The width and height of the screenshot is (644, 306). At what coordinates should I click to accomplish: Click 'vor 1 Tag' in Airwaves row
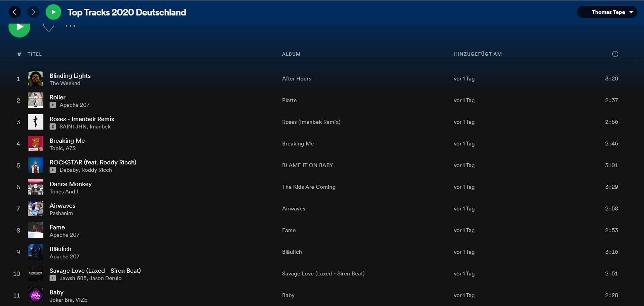coord(464,209)
